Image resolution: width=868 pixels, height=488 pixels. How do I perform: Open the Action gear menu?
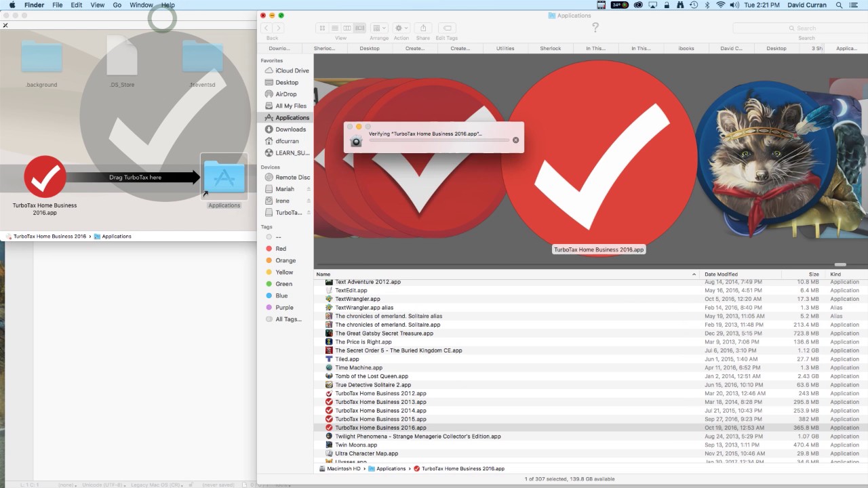click(x=401, y=28)
